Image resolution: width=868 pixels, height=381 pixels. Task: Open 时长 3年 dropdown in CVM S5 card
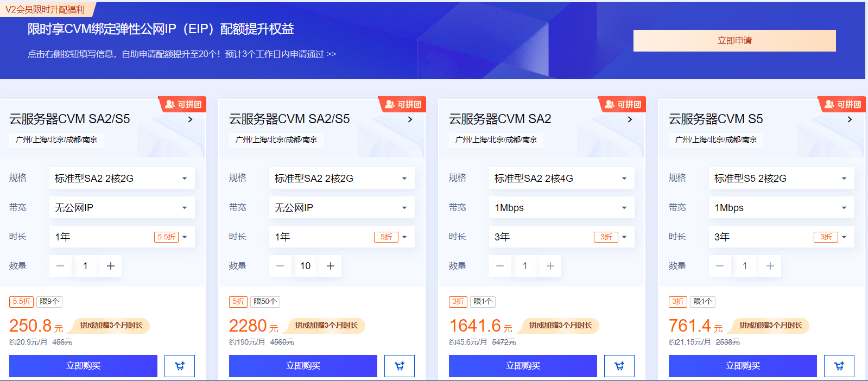point(781,237)
